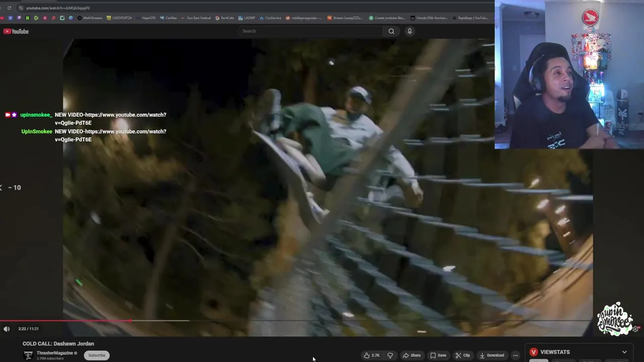Click the 2:22 / 11:21 time display
The height and width of the screenshot is (362, 644).
(x=29, y=329)
